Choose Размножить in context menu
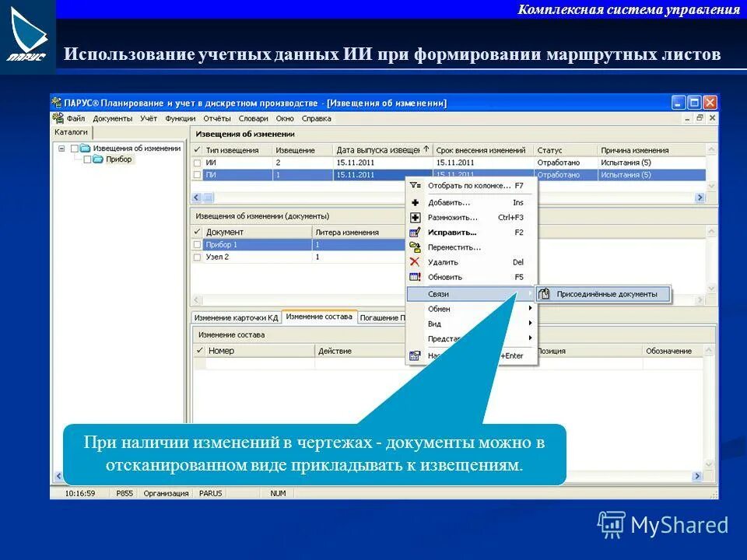 tap(472, 217)
